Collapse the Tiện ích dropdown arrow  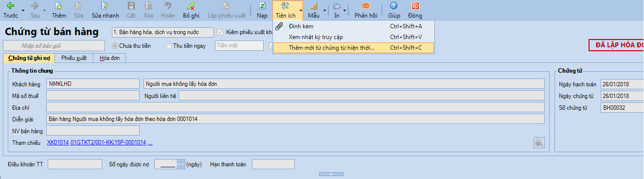[301, 10]
